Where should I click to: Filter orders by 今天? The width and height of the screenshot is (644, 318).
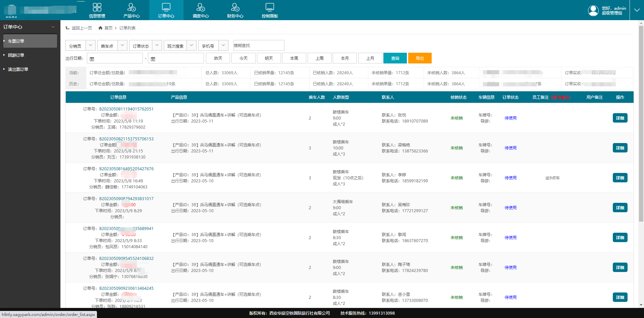[244, 58]
